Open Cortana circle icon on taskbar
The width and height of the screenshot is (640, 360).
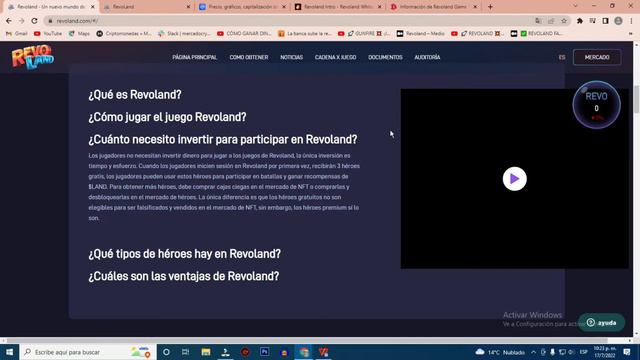coord(166,352)
